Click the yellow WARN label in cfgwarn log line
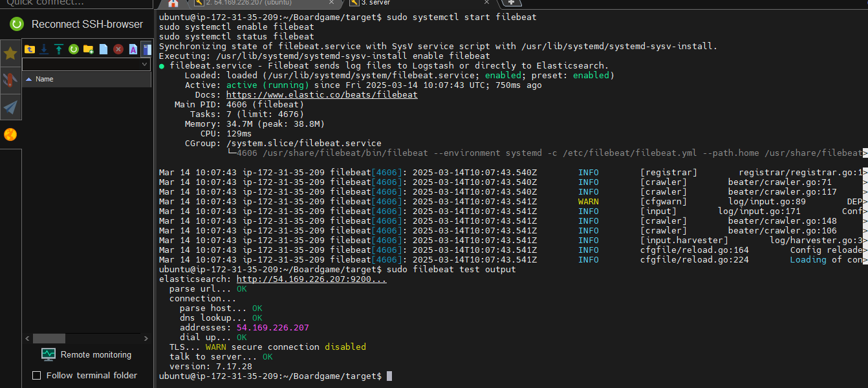868x388 pixels. coord(589,202)
